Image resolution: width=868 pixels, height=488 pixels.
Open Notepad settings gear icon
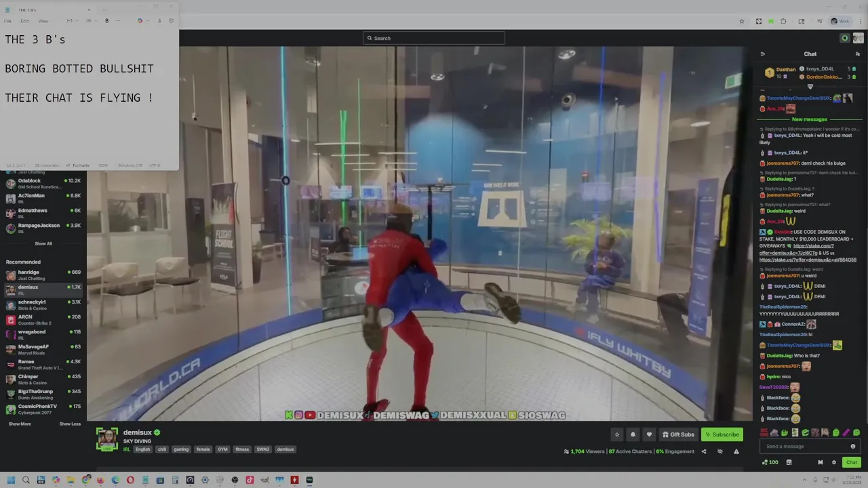tap(171, 21)
